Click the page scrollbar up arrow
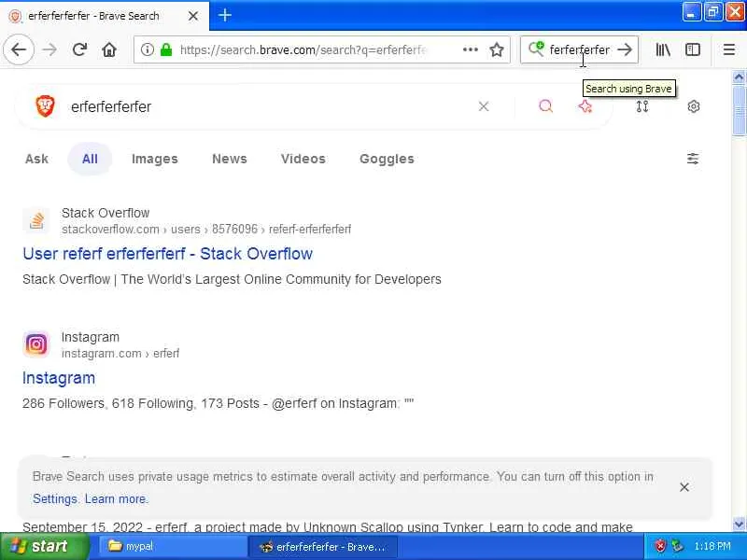Screen dimensions: 747x560 point(739,77)
